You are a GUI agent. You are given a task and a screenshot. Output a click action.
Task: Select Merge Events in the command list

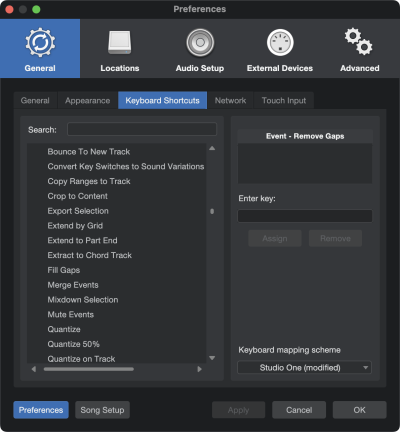coord(73,285)
